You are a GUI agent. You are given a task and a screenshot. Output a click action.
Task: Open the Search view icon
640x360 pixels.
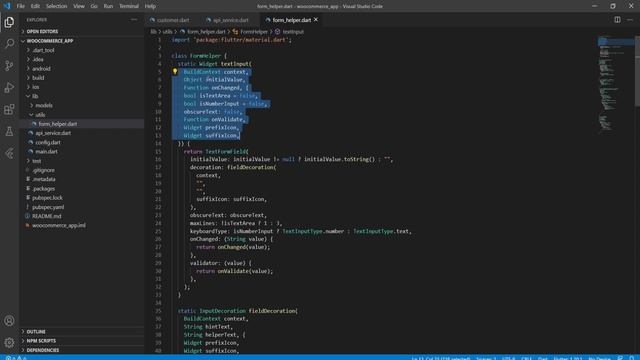point(9,43)
